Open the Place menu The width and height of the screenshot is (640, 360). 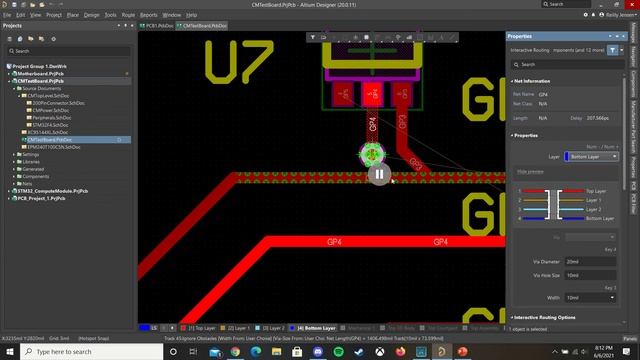73,15
